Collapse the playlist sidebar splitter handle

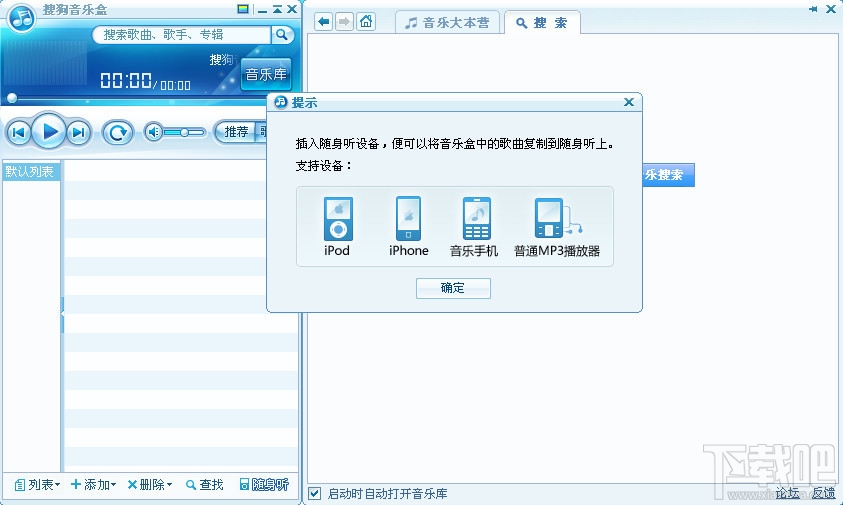pos(62,315)
